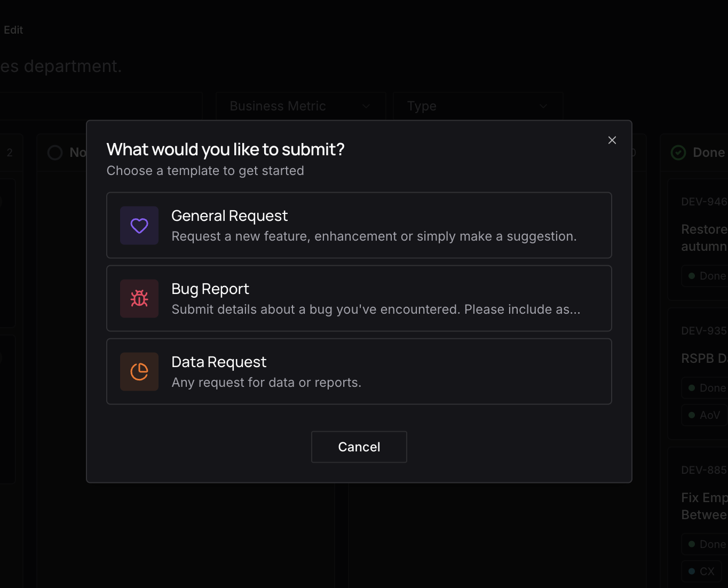Dismiss the submit dialog with the X
This screenshot has height=588, width=728.
(x=612, y=140)
